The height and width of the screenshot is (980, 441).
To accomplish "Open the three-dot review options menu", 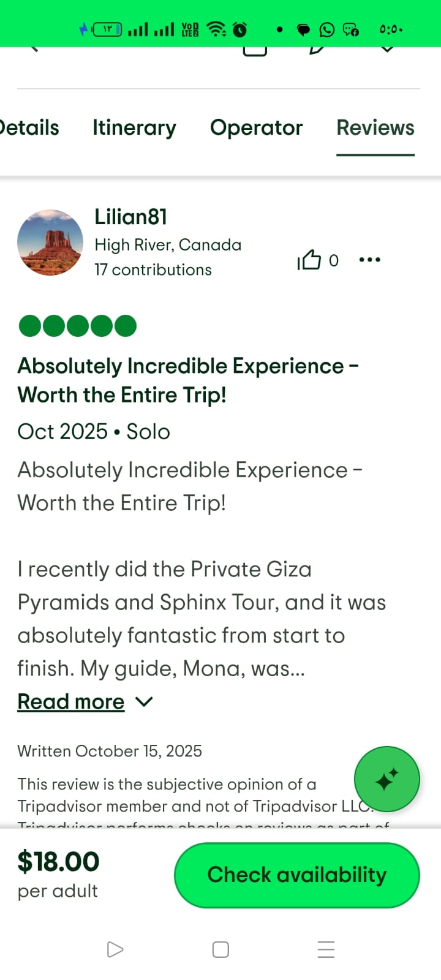I will click(369, 260).
